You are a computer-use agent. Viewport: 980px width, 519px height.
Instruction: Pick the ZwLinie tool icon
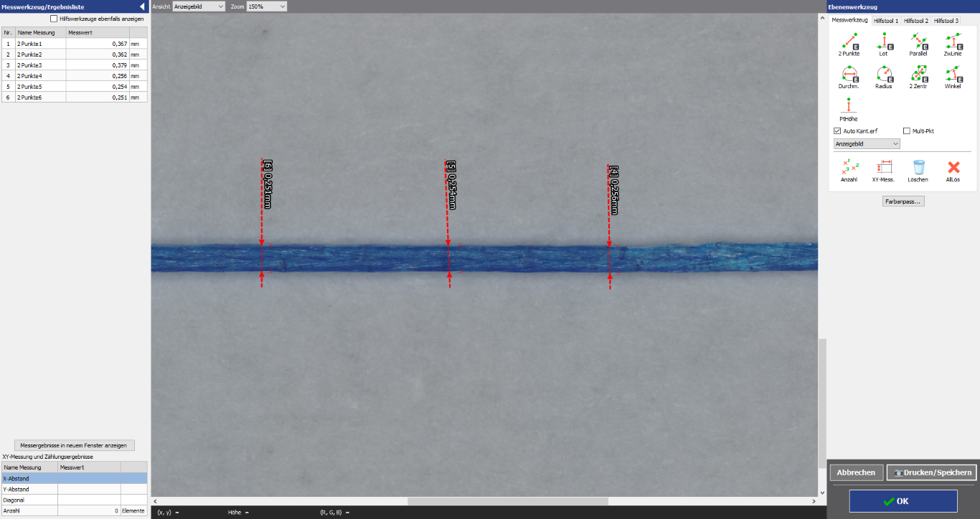pyautogui.click(x=953, y=42)
